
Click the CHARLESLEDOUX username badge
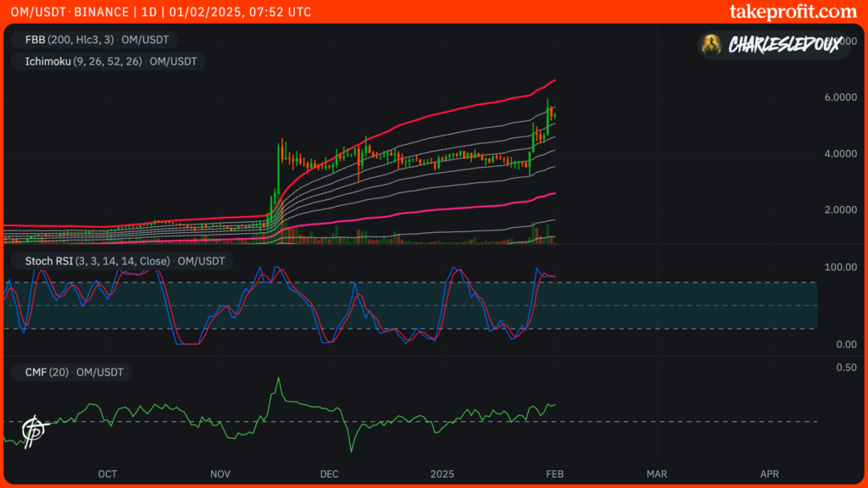click(784, 45)
